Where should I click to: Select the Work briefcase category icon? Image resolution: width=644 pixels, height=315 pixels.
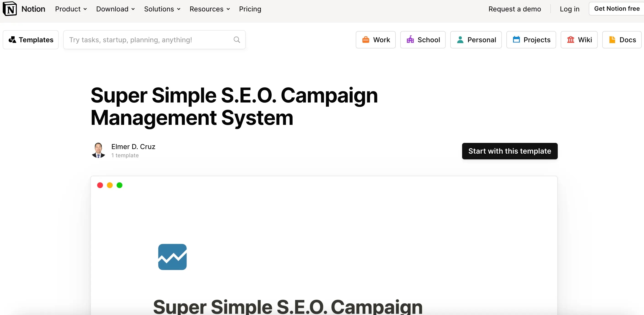point(366,39)
